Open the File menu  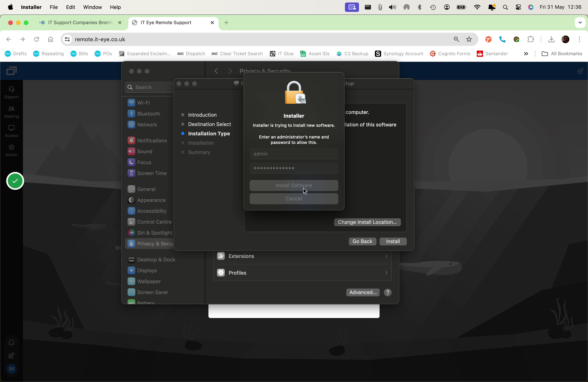coord(54,7)
